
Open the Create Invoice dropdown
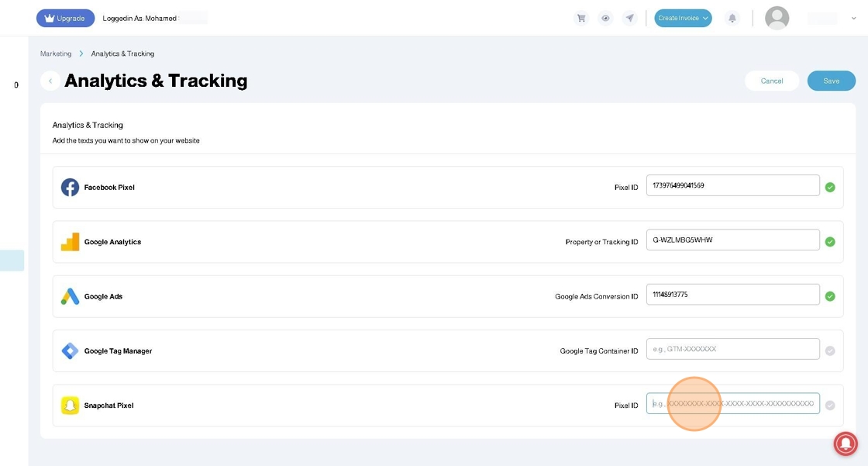click(x=683, y=18)
